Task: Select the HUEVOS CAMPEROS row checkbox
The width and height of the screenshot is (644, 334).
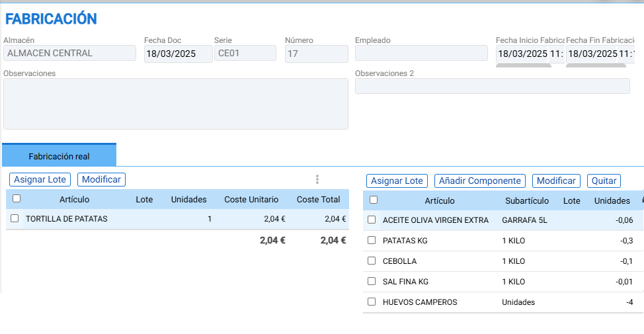Action: tap(372, 302)
